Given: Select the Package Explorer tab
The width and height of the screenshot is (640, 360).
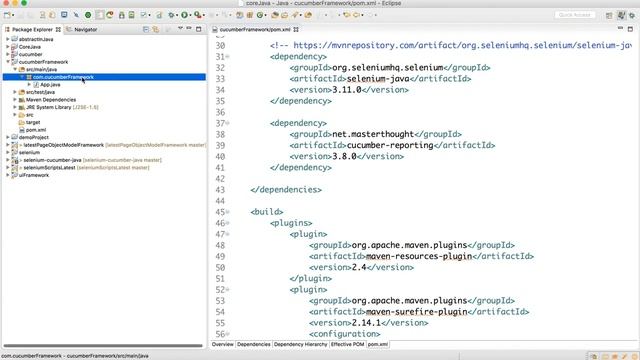Looking at the screenshot, I should coord(32,29).
